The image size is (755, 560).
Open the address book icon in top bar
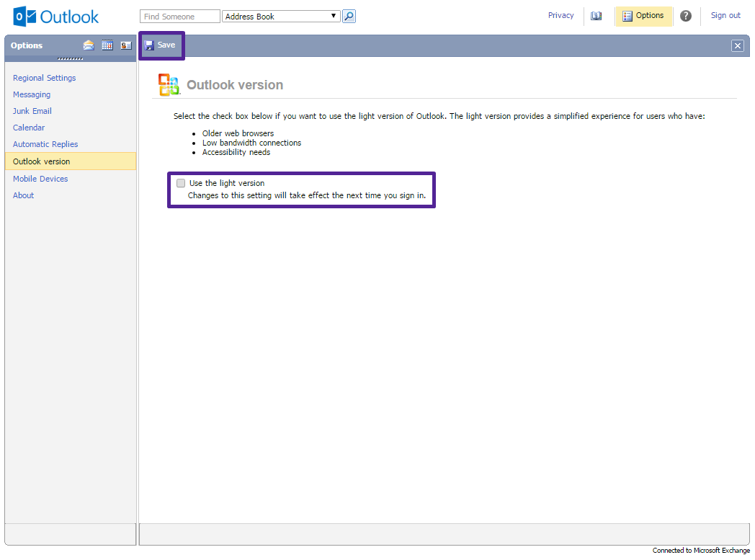596,16
